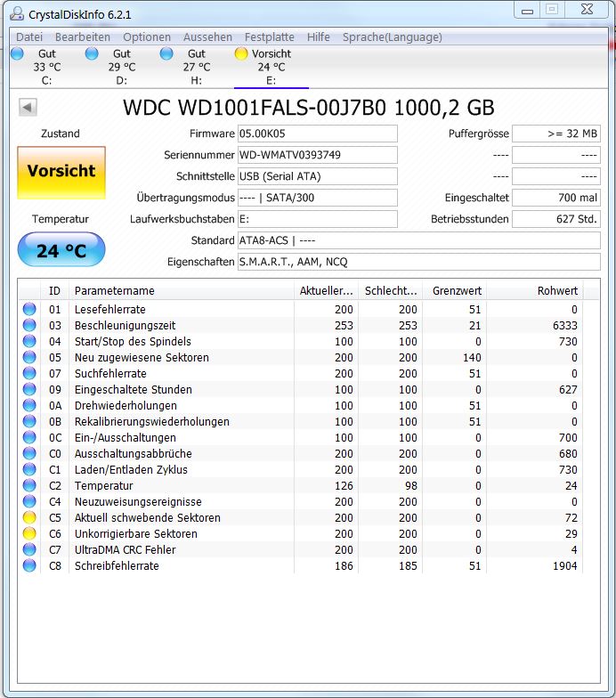Click status orb for Neuzuweisungsereignisse row

(x=29, y=501)
